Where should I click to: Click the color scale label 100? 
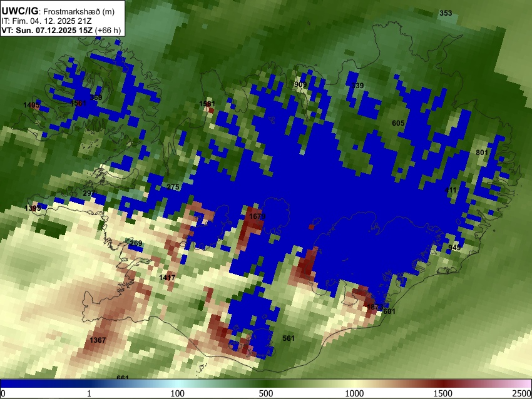(x=178, y=393)
